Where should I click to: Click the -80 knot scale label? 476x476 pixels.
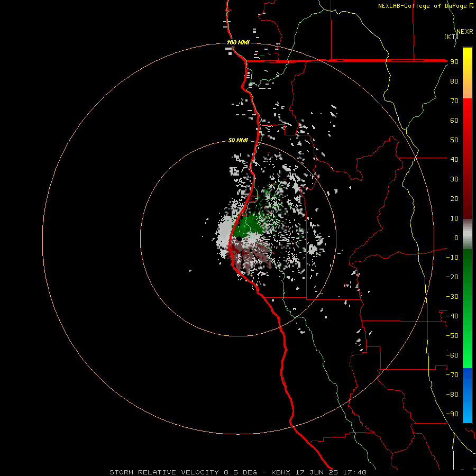[452, 395]
